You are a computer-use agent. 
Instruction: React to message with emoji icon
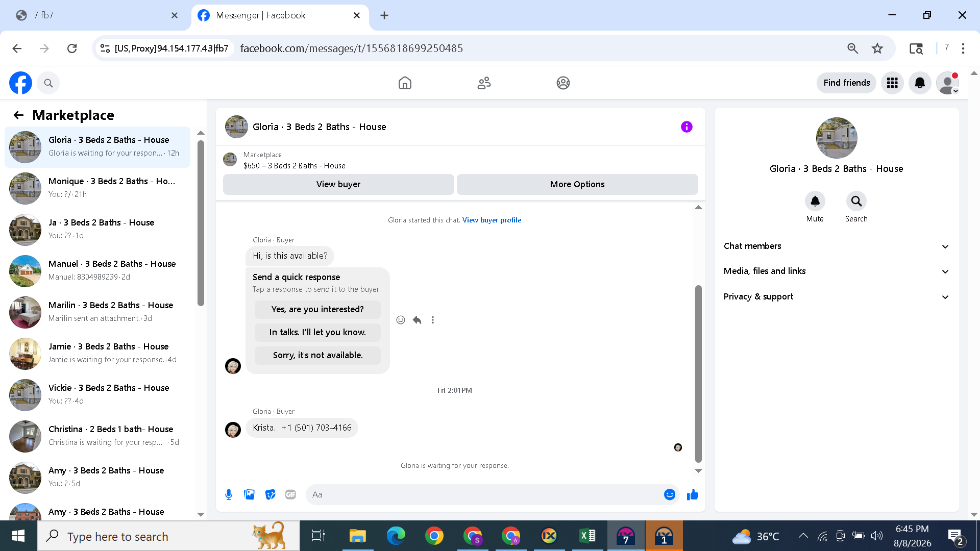click(401, 320)
